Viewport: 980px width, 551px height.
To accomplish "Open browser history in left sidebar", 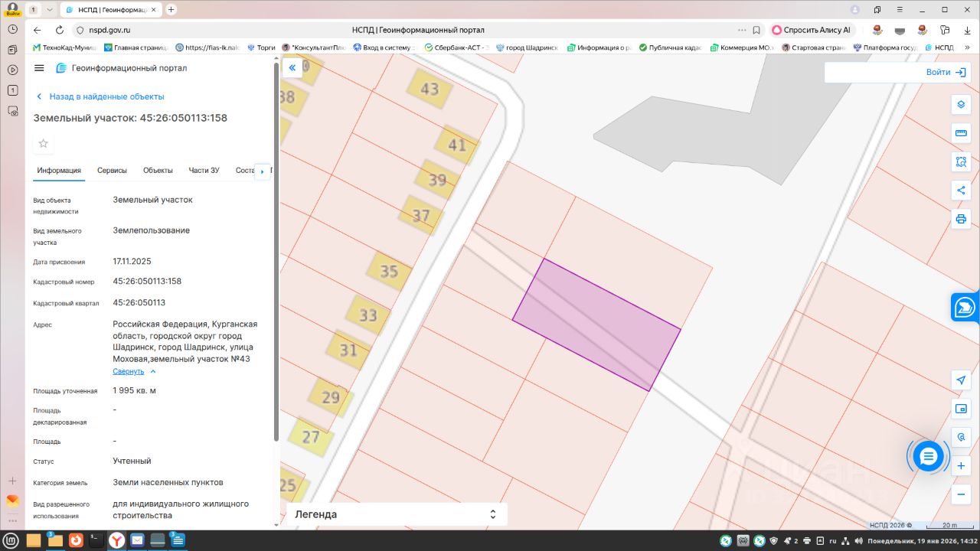I will tap(12, 28).
